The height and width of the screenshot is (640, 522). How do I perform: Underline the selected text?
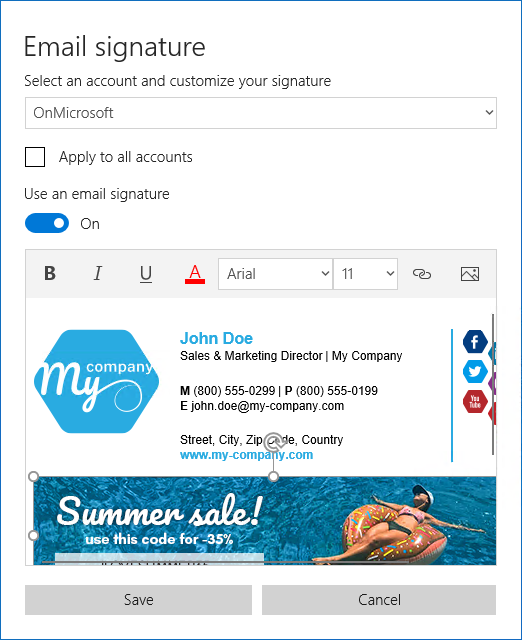click(x=146, y=273)
